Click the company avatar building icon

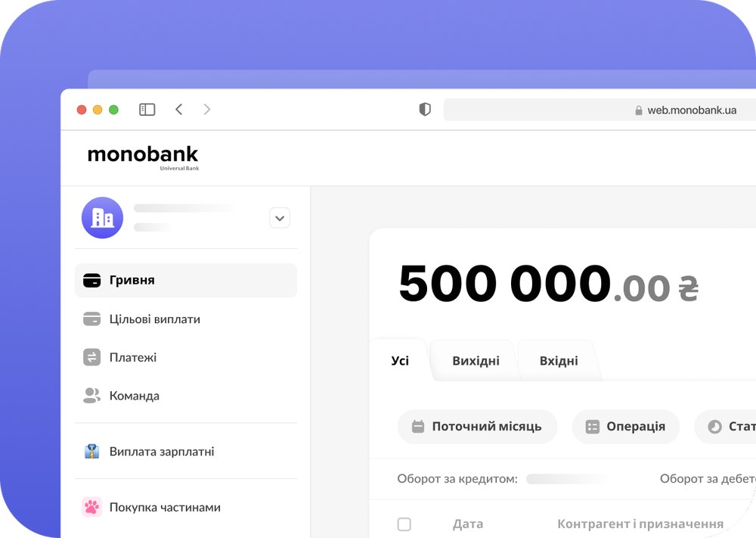pos(102,218)
